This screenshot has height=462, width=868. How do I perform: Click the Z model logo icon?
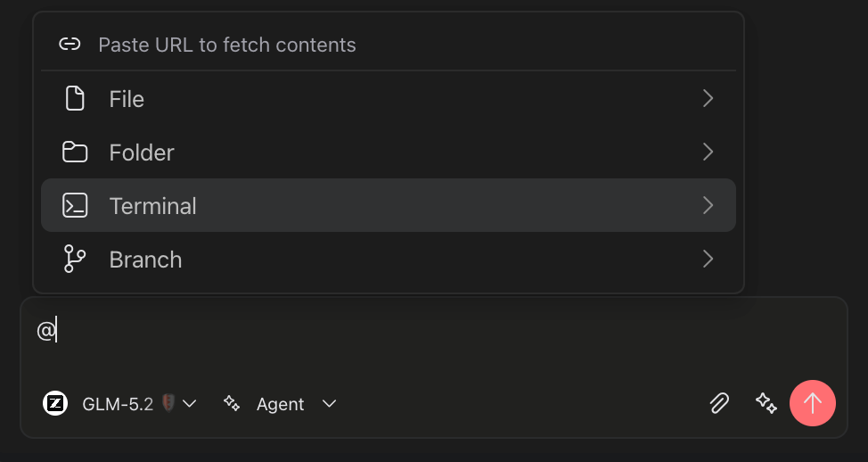[55, 403]
